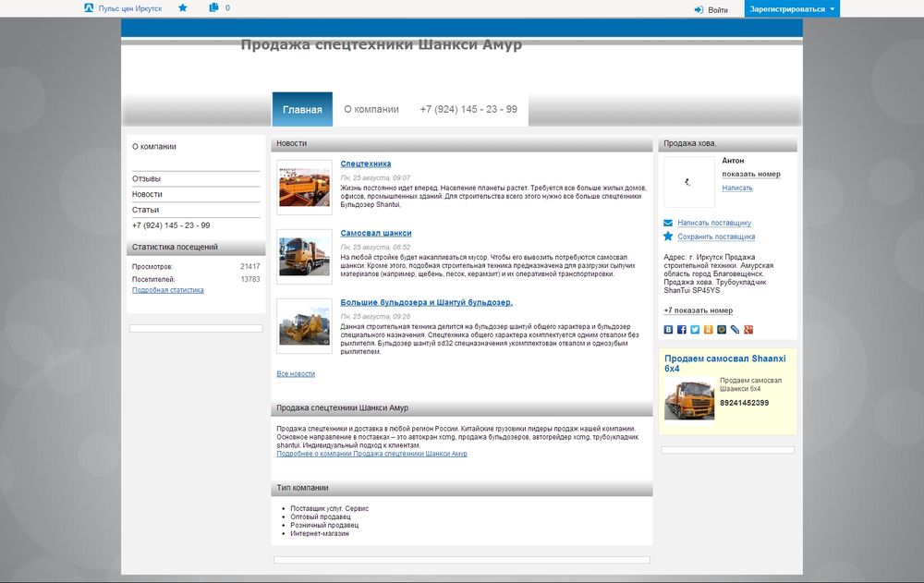924x583 pixels.
Task: Open Подробнее о компании Продажа спецтехники link
Action: click(371, 454)
